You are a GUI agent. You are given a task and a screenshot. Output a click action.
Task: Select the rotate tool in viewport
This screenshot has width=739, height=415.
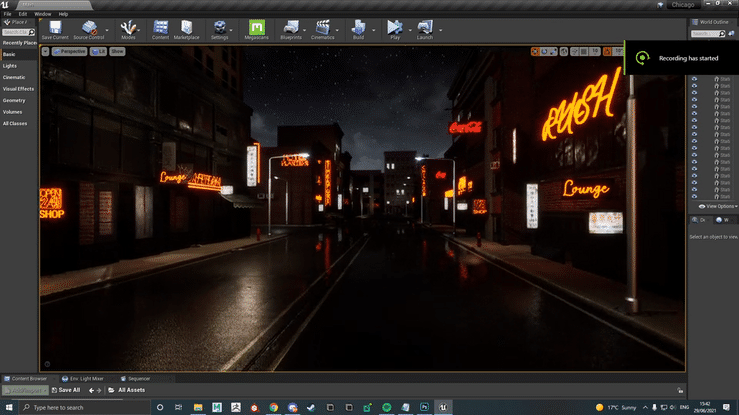point(544,51)
